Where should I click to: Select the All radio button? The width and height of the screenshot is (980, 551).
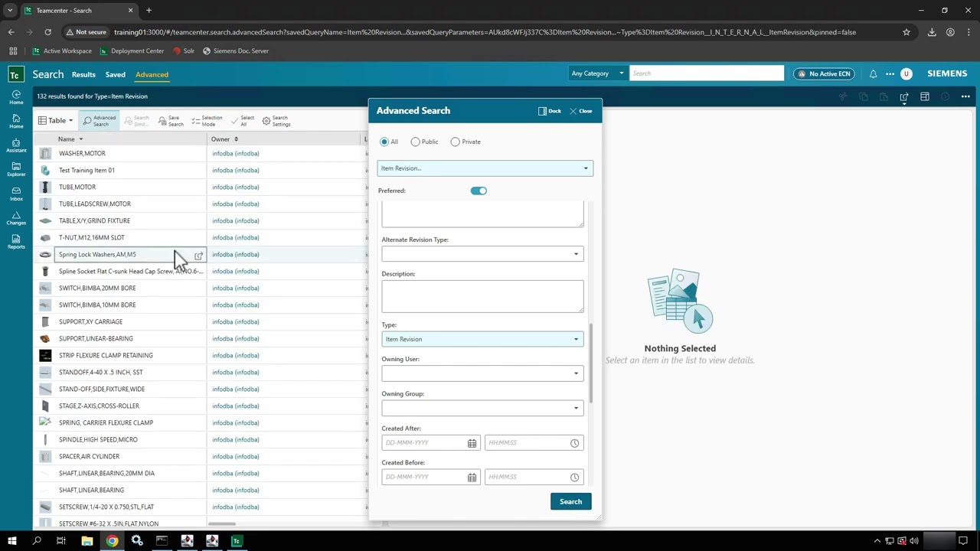(x=384, y=142)
